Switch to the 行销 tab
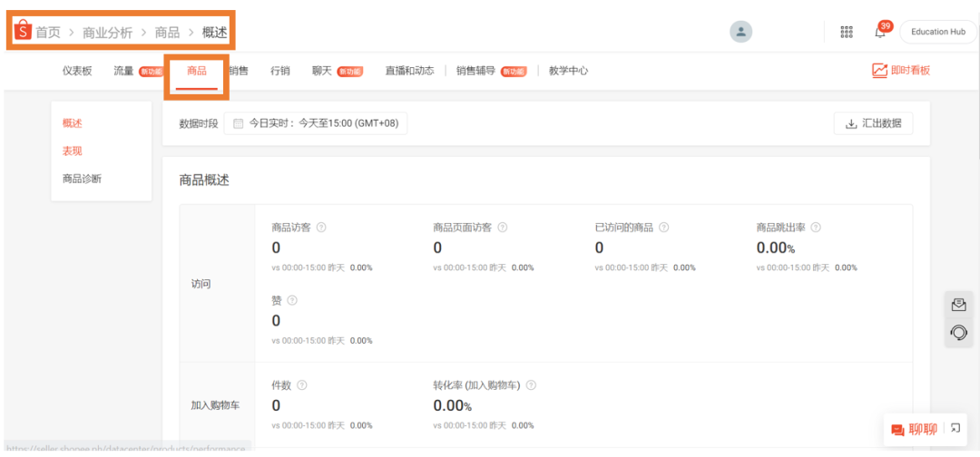This screenshot has height=457, width=980. (280, 71)
